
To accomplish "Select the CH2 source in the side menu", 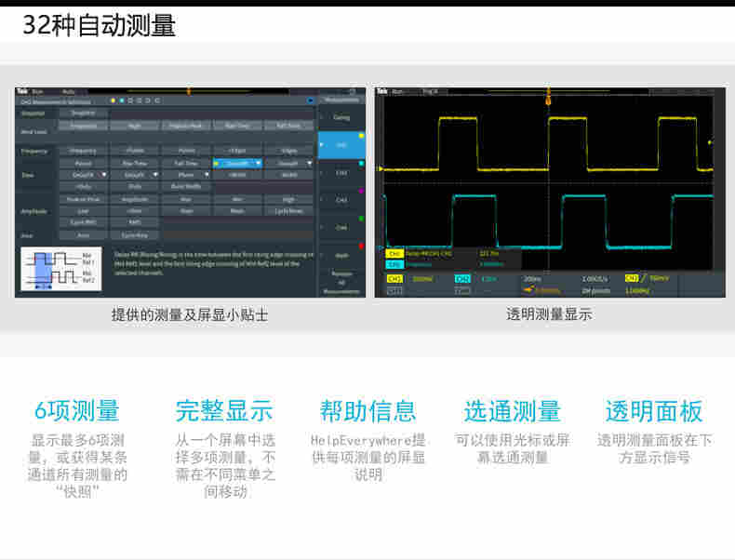I will pyautogui.click(x=341, y=172).
